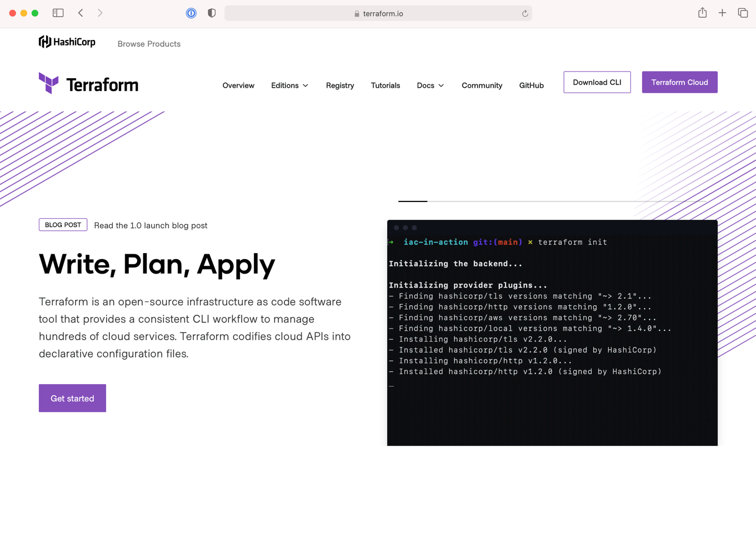Open the Tutorials navigation item
This screenshot has width=756, height=555.
[x=385, y=85]
